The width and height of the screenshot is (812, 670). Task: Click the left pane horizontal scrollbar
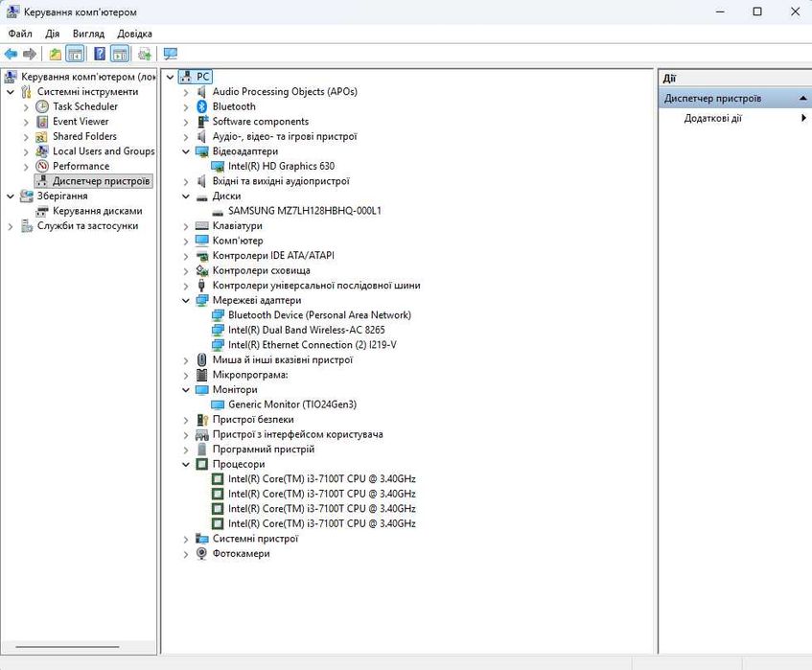pyautogui.click(x=67, y=647)
